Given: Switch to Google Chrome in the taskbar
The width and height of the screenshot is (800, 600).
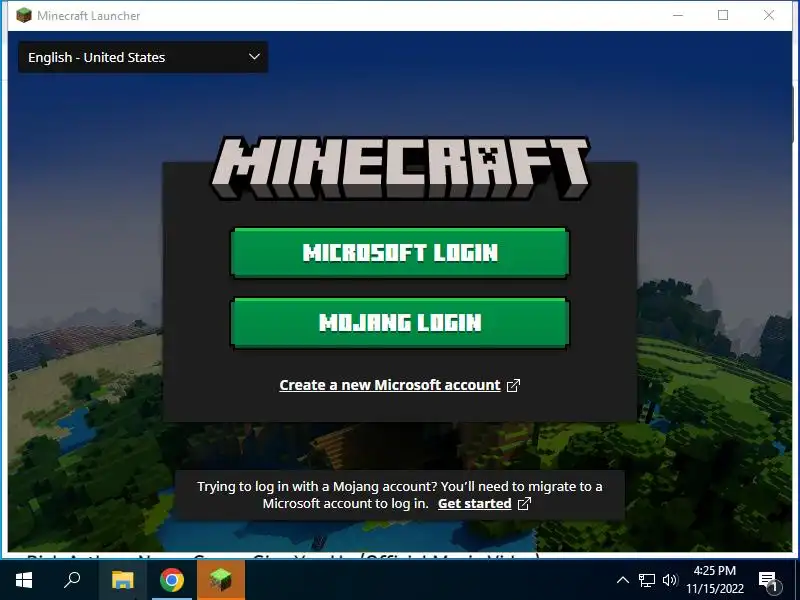Looking at the screenshot, I should [172, 580].
